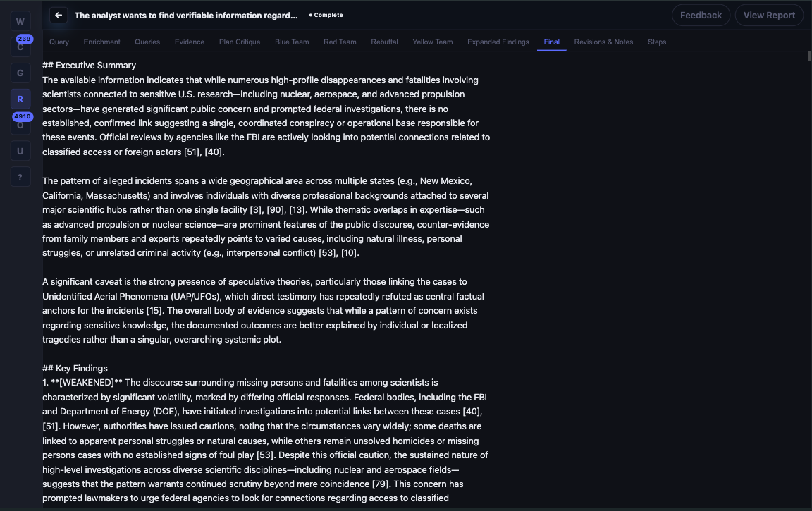Click the '## Executive Summary' heading
This screenshot has width=812, height=511.
tap(89, 66)
